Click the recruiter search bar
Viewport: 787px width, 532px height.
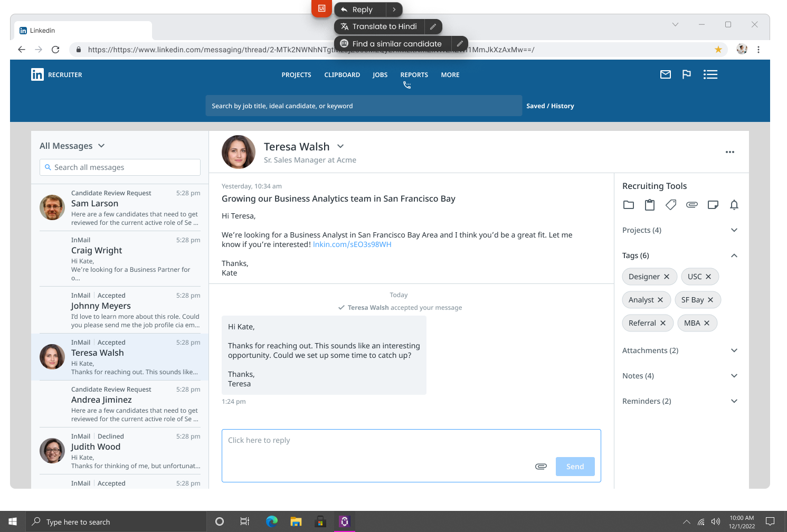pos(364,106)
